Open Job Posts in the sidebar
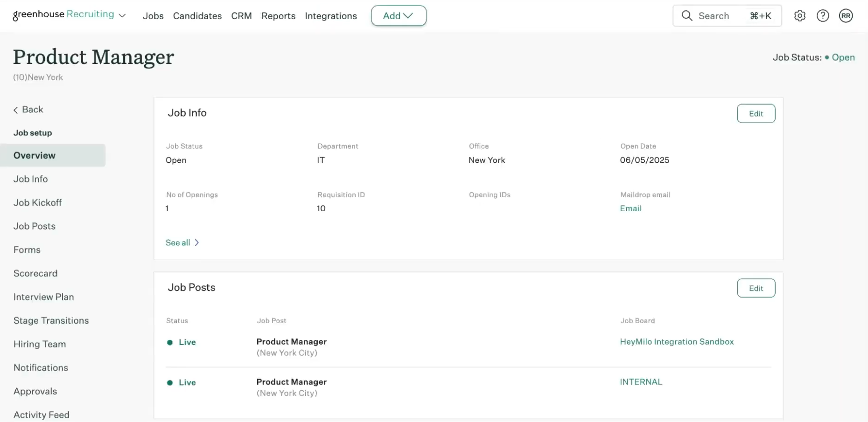Screen dimensions: 868x422 tap(35, 226)
